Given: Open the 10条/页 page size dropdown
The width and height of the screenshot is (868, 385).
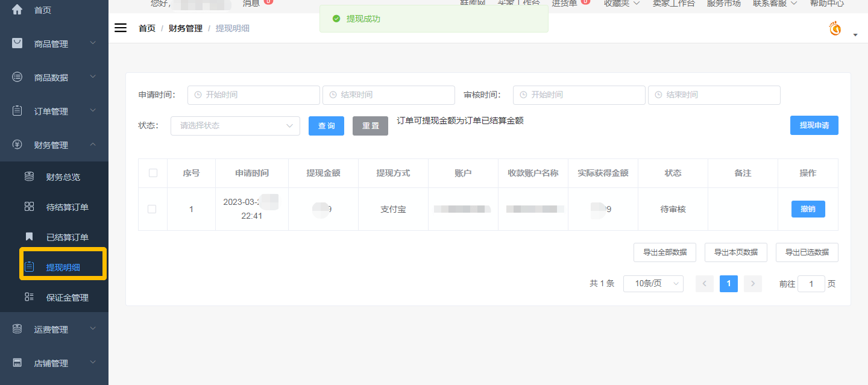Looking at the screenshot, I should [x=653, y=284].
